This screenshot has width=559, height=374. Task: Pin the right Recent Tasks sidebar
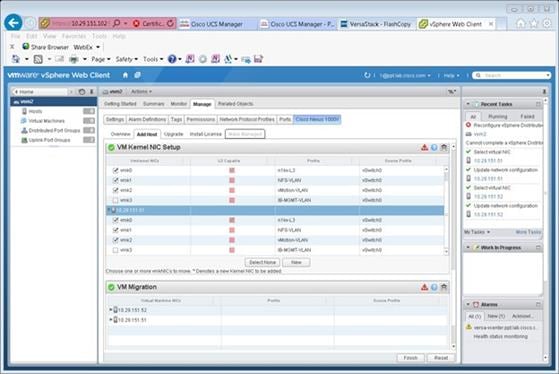(544, 92)
